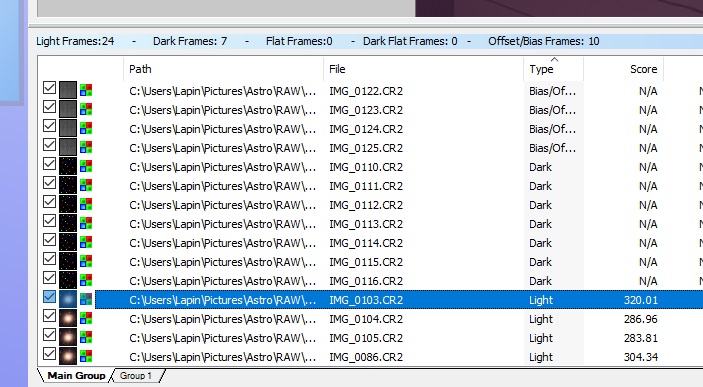The image size is (703, 387).
Task: Click the RGB color icon for IMG_0115.CR2
Action: (x=86, y=261)
